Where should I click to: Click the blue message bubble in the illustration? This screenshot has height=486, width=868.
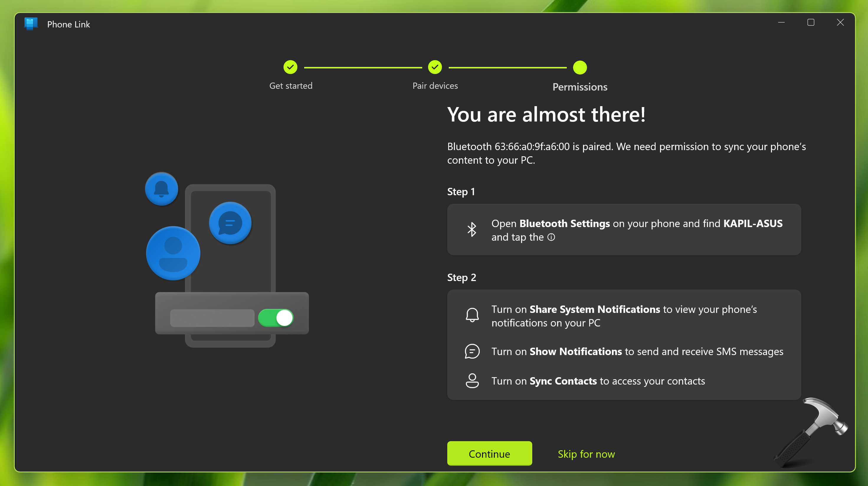(230, 223)
